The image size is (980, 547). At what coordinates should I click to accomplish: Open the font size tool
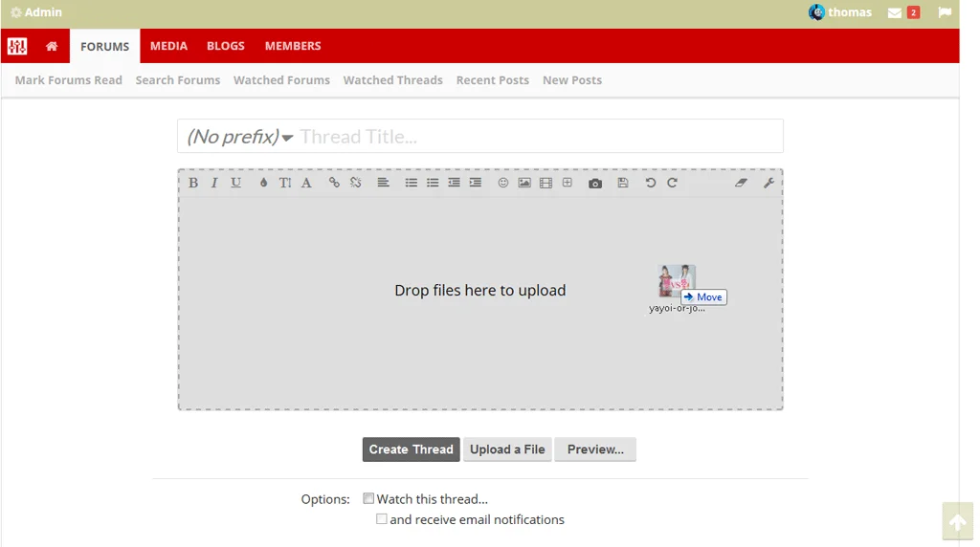tap(285, 183)
